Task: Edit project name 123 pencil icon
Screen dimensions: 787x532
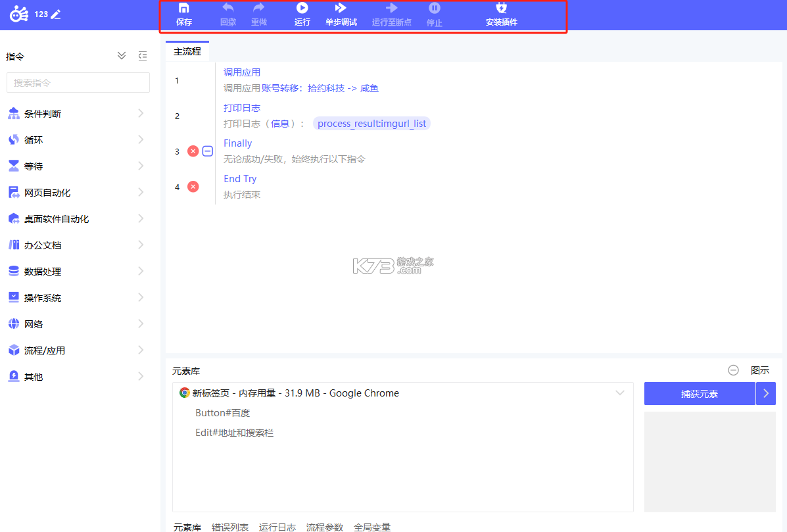Action: tap(56, 14)
